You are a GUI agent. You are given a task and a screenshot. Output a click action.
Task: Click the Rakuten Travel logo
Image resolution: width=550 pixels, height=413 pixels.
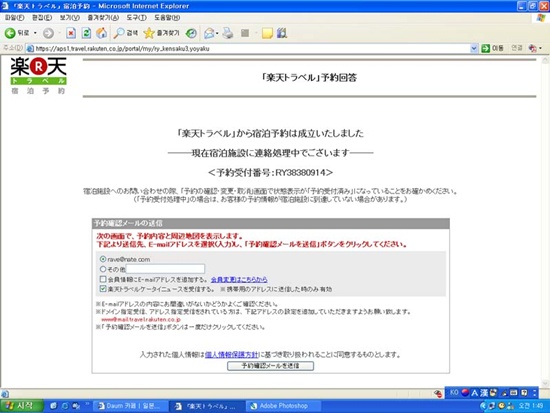pos(38,75)
